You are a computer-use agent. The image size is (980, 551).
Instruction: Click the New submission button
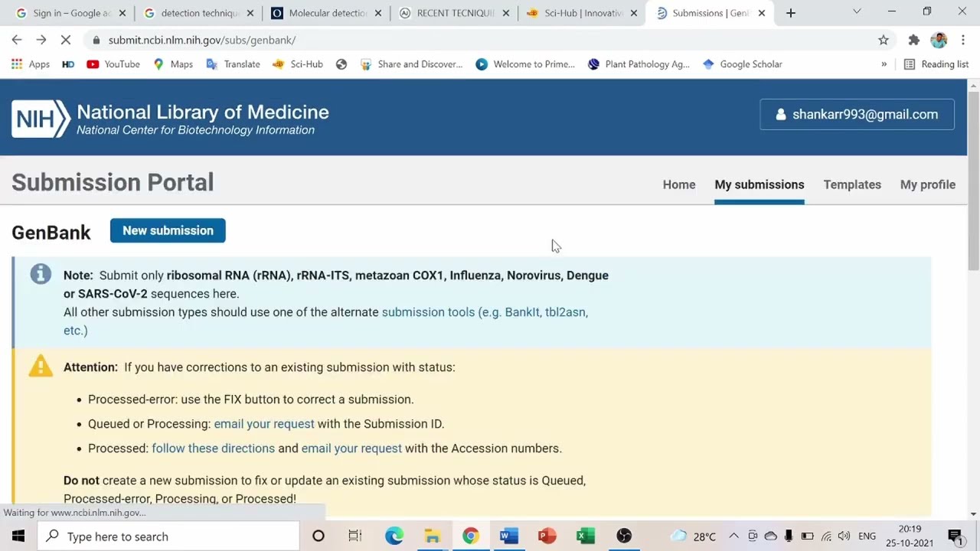(168, 230)
